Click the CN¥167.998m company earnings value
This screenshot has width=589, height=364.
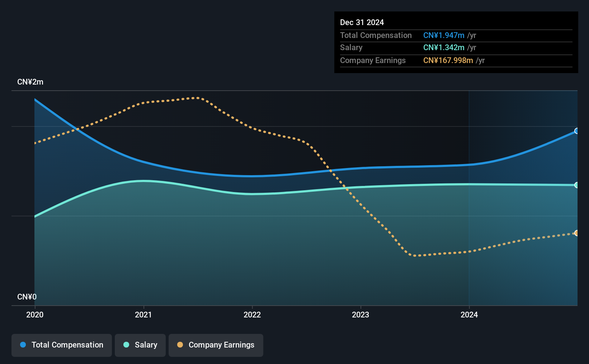click(448, 61)
